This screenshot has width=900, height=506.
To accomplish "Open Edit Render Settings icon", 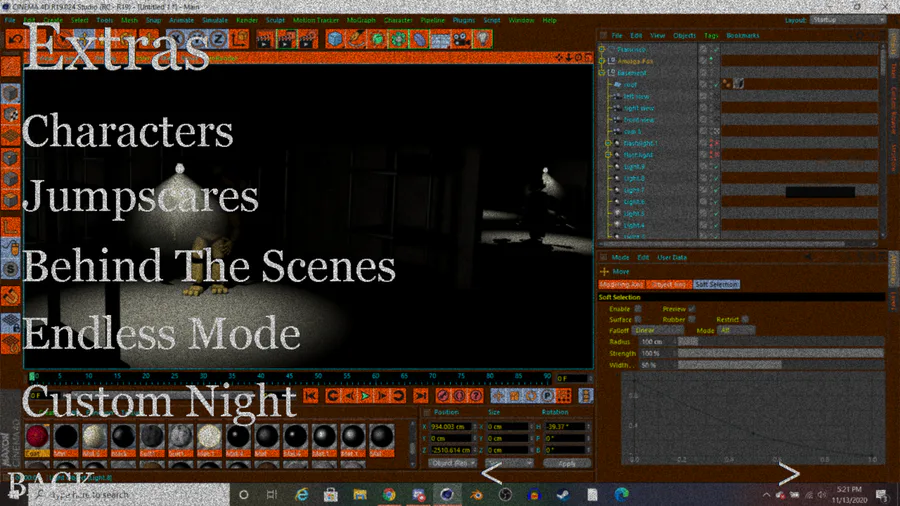I will coord(308,39).
